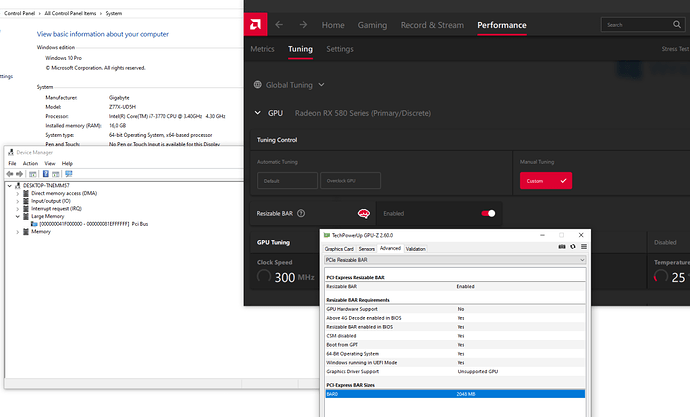
Task: Expand the Interrupt request (IRQ) node
Action: tap(18, 209)
